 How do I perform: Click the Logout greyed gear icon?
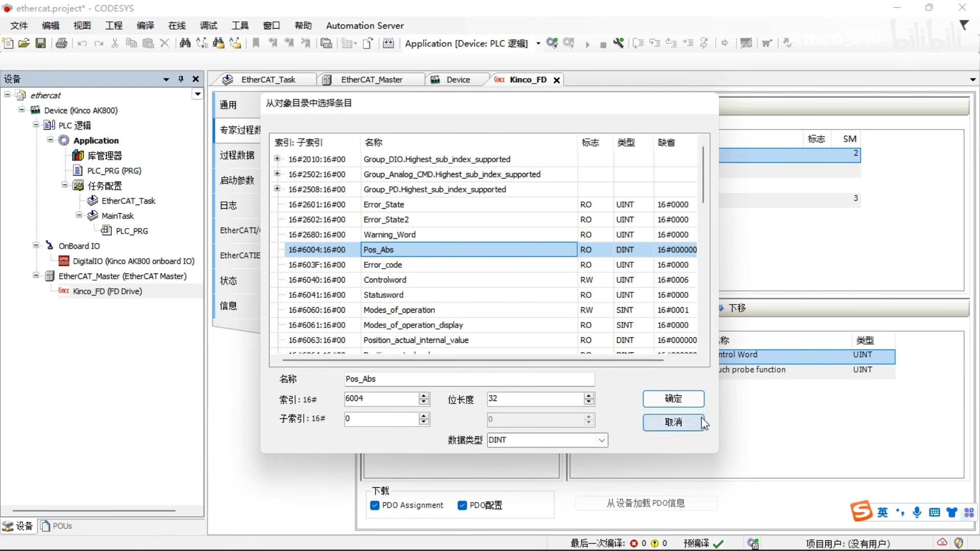[569, 43]
